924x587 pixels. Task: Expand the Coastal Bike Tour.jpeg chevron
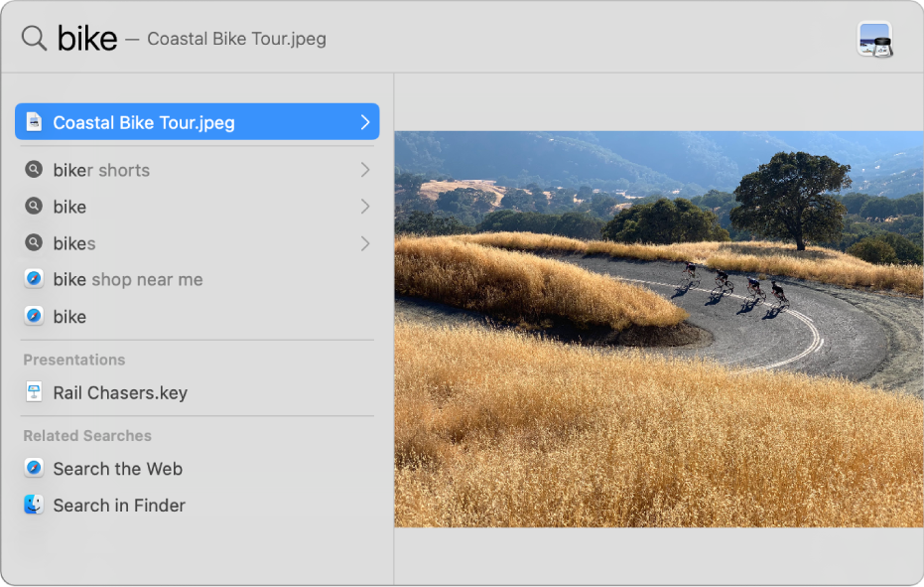(x=365, y=122)
